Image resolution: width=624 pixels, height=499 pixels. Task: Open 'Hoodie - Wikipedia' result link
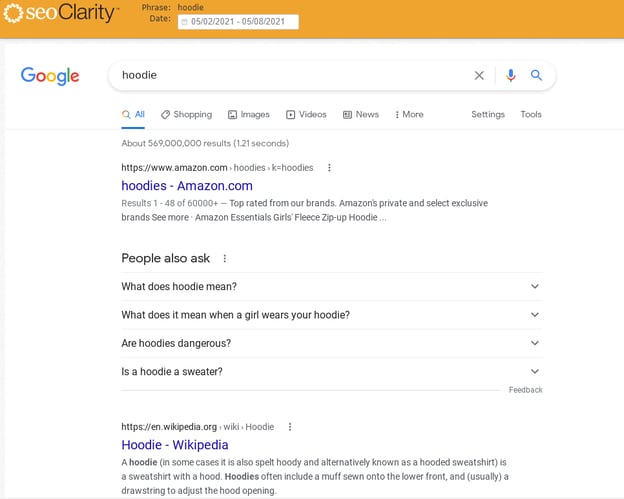(175, 445)
